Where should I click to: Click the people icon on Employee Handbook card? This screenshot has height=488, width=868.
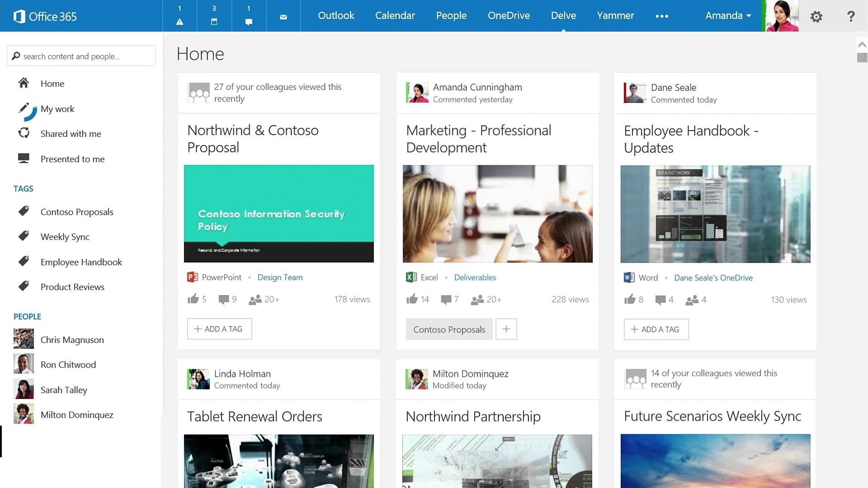692,300
